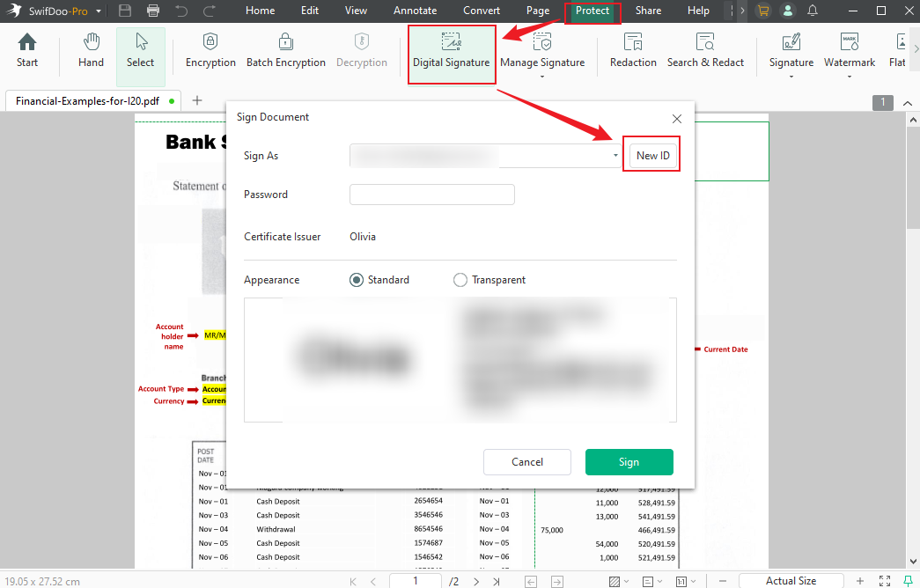Screen dimensions: 920x588
Task: Click the New ID button
Action: 651,154
